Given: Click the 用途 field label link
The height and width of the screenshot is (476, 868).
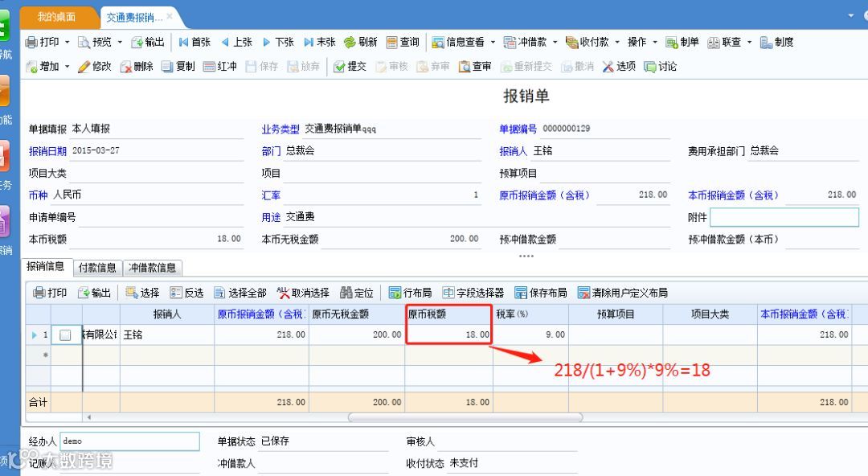Looking at the screenshot, I should click(272, 217).
